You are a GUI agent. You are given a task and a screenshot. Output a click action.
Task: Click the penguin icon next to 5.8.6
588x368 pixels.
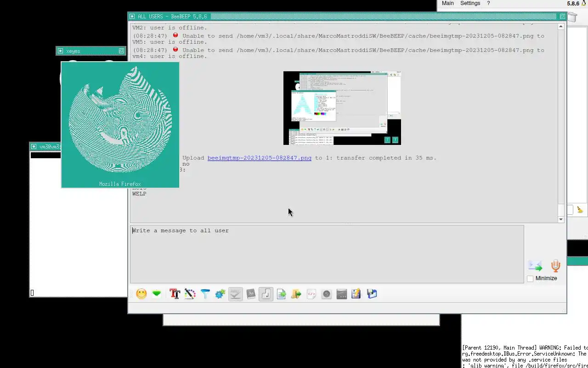(x=584, y=3)
